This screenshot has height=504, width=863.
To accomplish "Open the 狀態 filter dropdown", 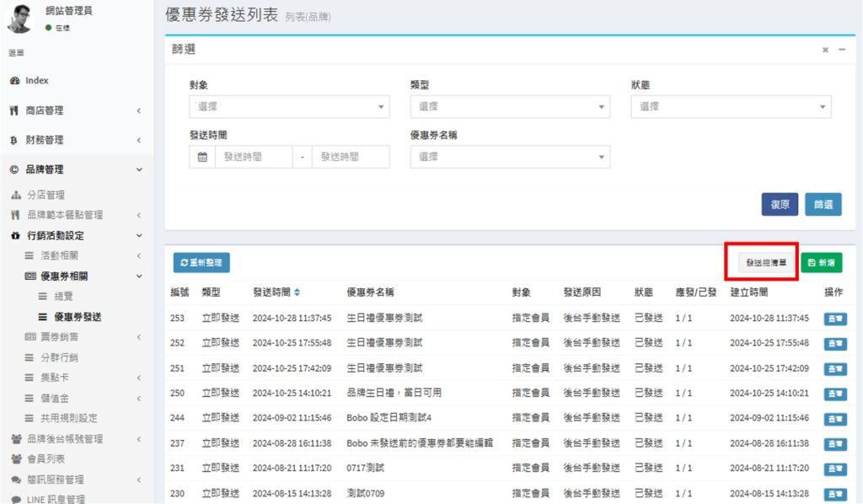I will tap(731, 107).
